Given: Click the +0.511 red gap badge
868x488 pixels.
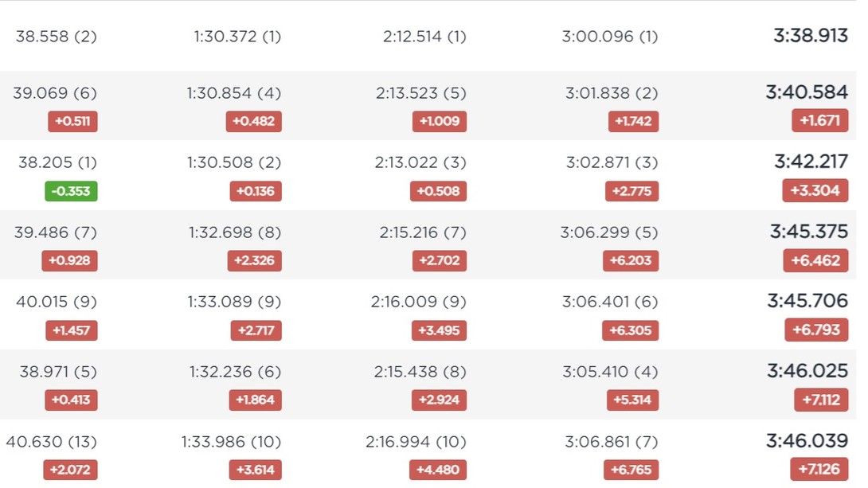Looking at the screenshot, I should tap(72, 121).
